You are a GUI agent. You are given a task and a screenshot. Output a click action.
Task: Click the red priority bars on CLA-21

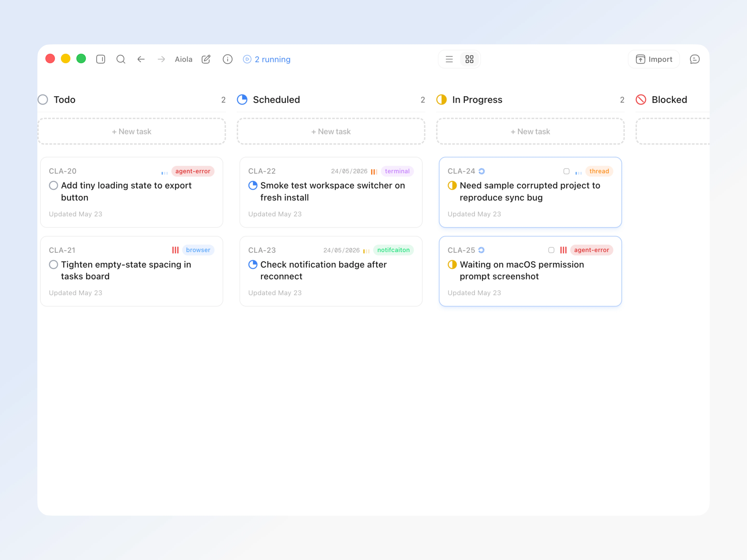pos(175,250)
